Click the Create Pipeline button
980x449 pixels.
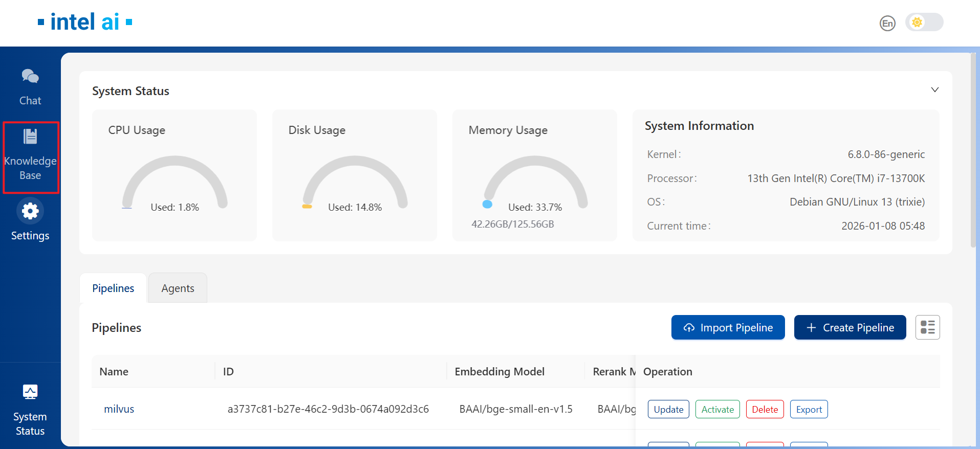[850, 327]
